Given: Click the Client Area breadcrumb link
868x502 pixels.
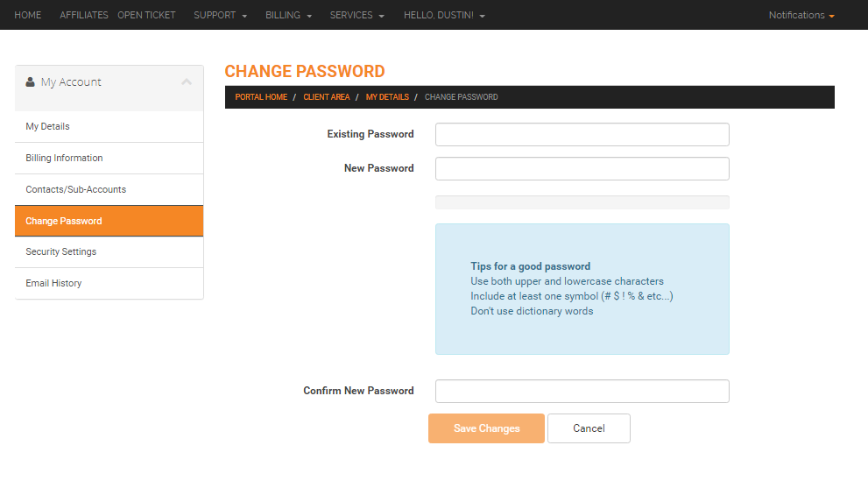Looking at the screenshot, I should (327, 97).
